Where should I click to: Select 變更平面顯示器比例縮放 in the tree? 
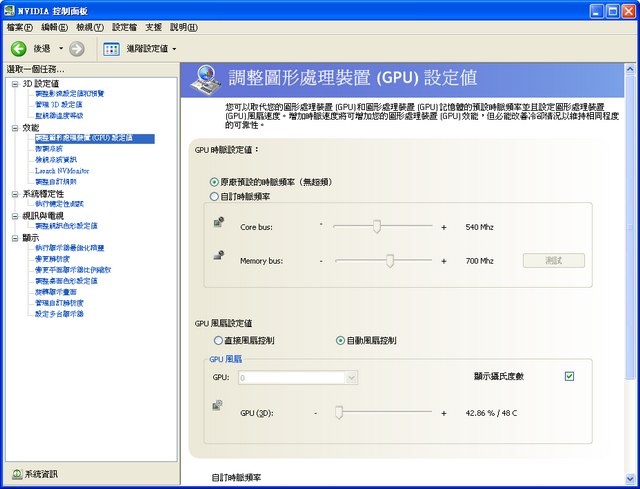[73, 270]
